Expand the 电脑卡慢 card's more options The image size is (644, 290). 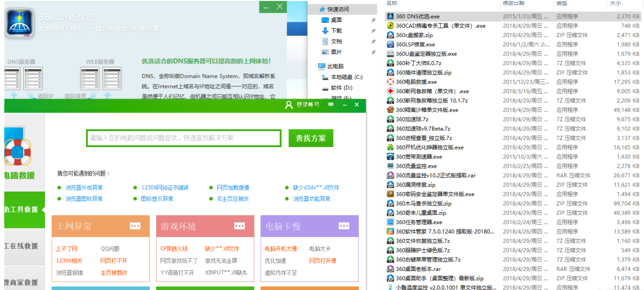click(344, 226)
